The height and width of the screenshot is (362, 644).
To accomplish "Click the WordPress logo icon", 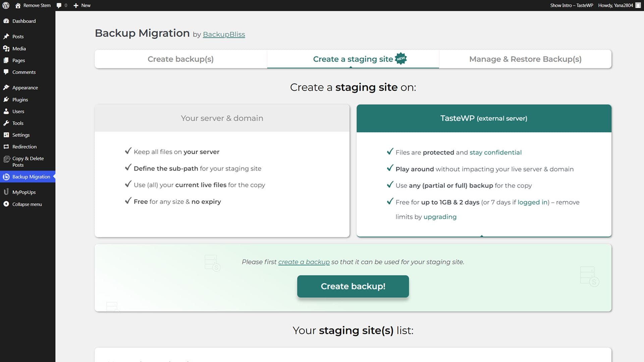I will coord(6,5).
